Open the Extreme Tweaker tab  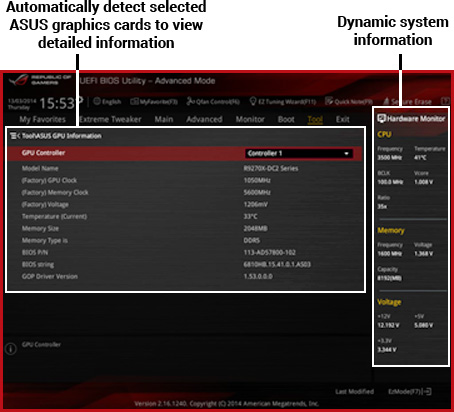coord(110,119)
